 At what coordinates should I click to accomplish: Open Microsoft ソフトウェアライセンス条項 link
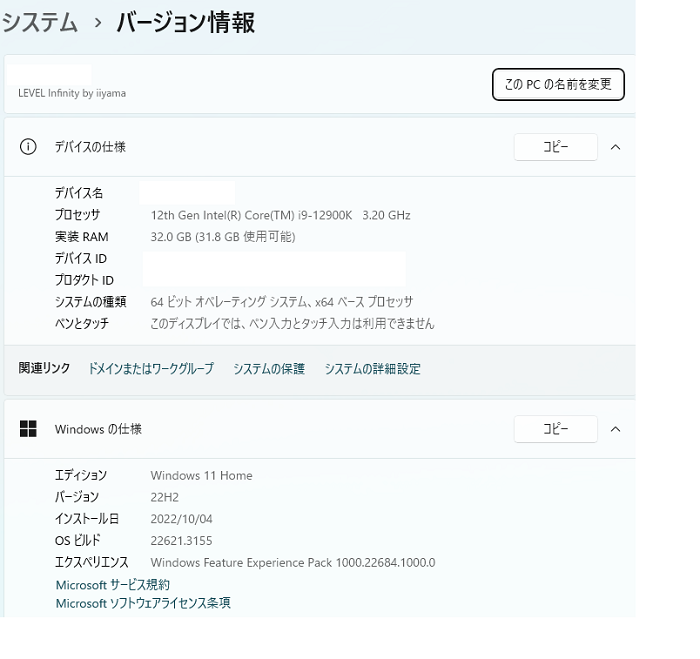(143, 603)
